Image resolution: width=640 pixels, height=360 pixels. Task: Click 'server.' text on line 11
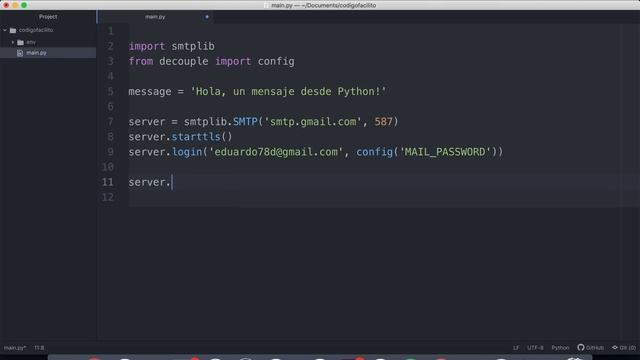(149, 182)
